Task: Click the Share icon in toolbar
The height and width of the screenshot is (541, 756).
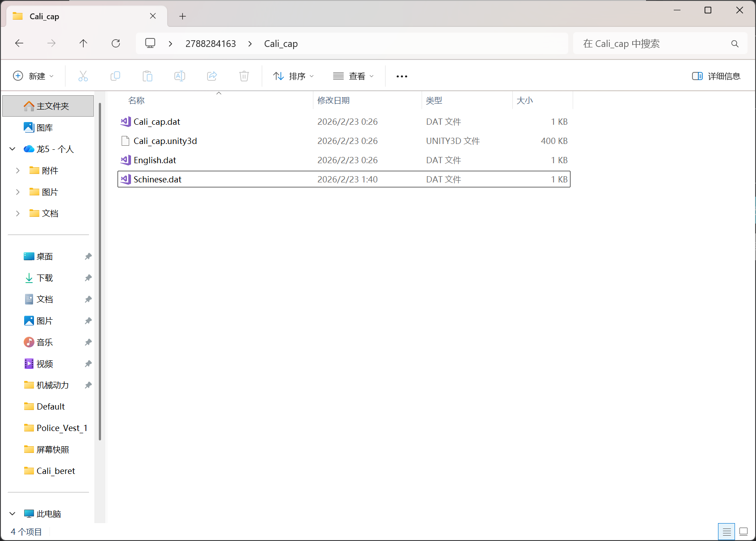Action: click(x=212, y=76)
